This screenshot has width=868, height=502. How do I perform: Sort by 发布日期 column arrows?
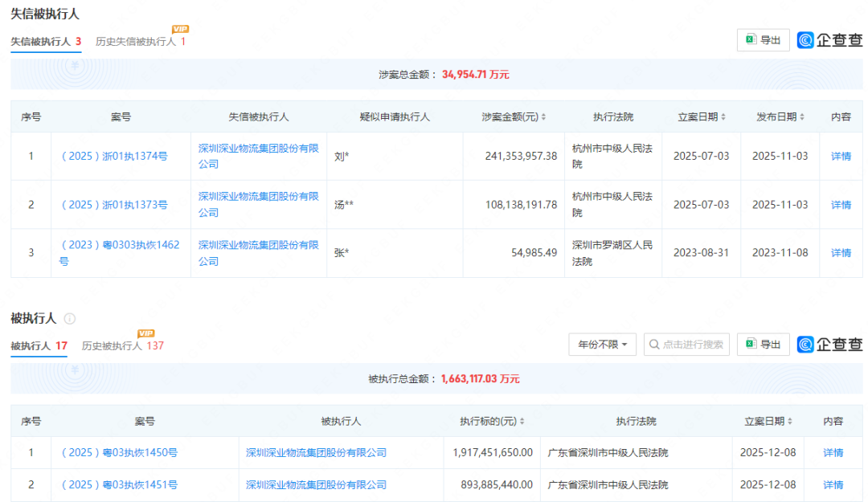[802, 117]
